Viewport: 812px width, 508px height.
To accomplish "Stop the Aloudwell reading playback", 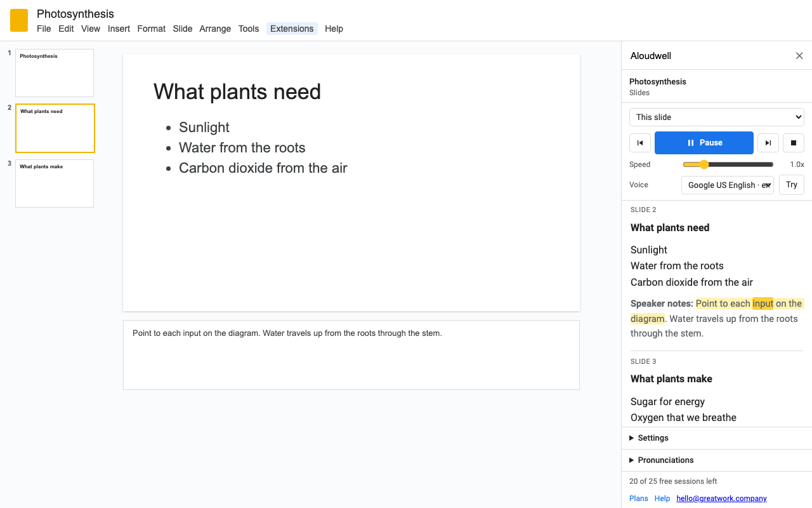I will click(x=794, y=143).
